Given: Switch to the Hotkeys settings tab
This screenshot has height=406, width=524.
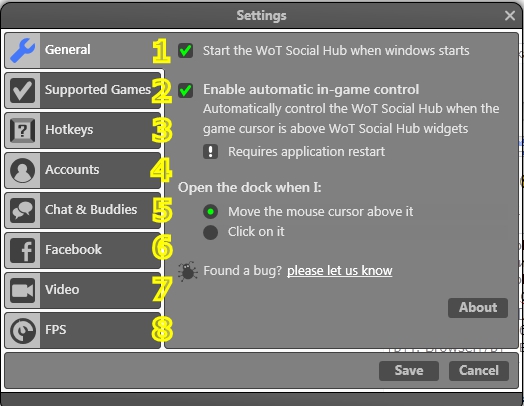Looking at the screenshot, I should pos(83,130).
